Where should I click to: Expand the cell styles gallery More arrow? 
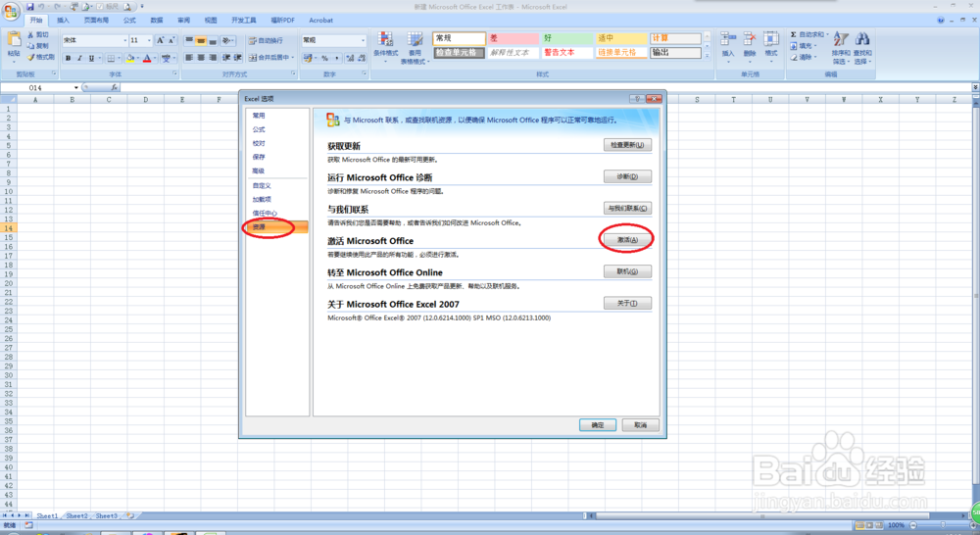click(x=707, y=55)
